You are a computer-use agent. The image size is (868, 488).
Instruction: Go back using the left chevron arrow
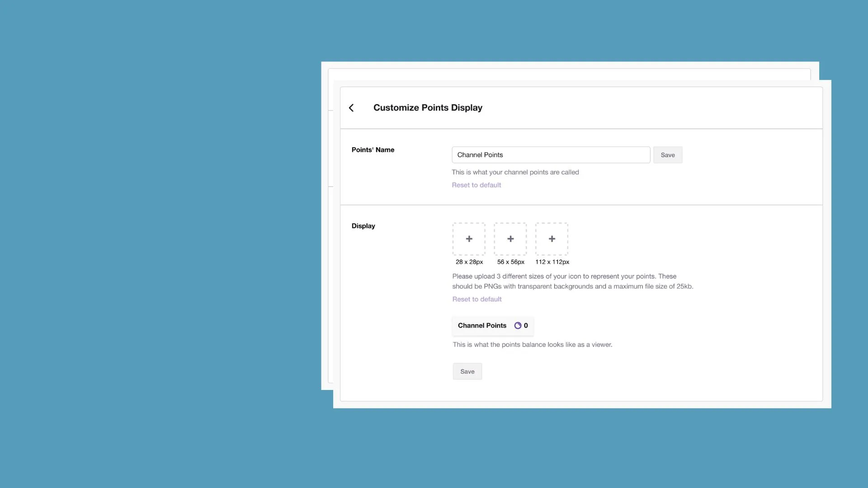351,108
